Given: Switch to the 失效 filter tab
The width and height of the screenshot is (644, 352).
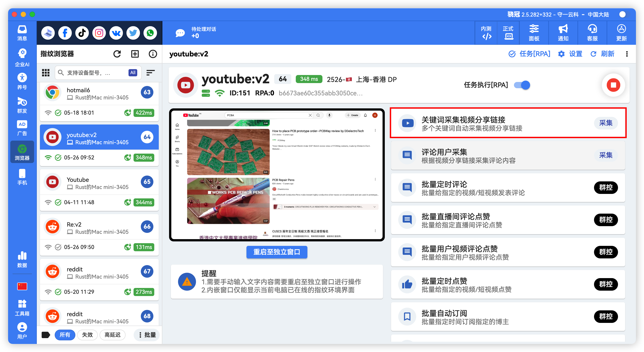Looking at the screenshot, I should [87, 335].
